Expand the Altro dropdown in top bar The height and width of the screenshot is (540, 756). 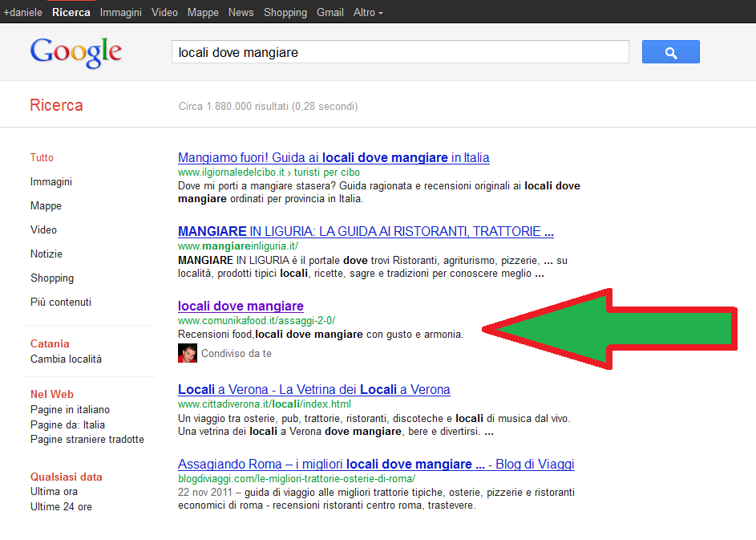click(368, 13)
